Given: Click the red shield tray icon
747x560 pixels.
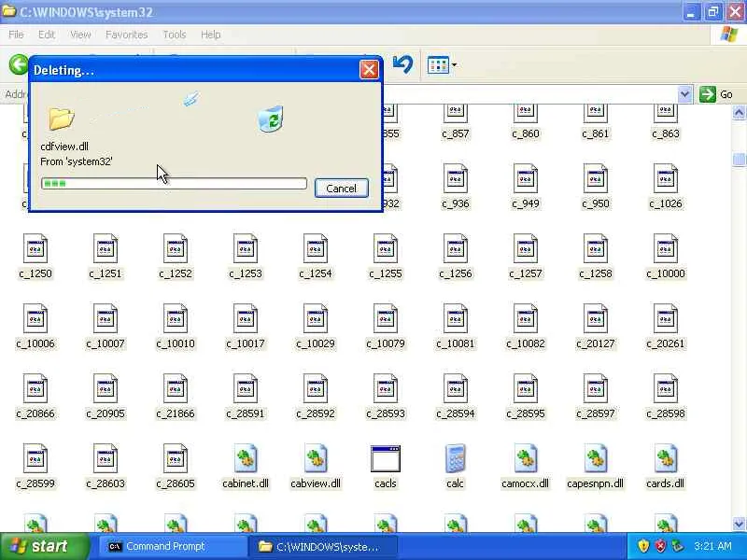Looking at the screenshot, I should coord(660,546).
